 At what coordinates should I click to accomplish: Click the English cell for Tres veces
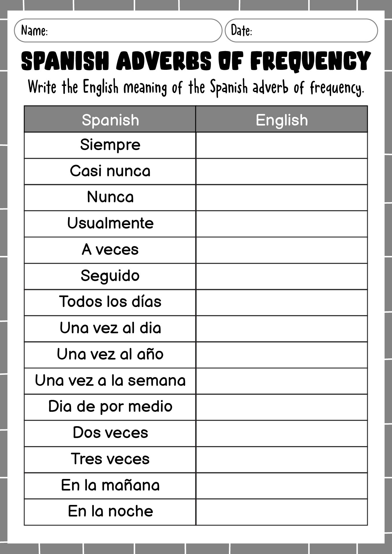click(281, 460)
